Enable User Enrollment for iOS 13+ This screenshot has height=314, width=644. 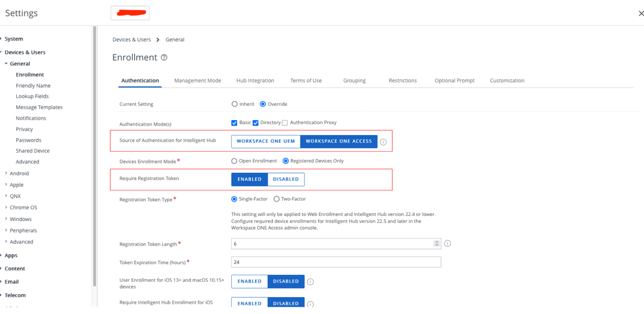249,281
